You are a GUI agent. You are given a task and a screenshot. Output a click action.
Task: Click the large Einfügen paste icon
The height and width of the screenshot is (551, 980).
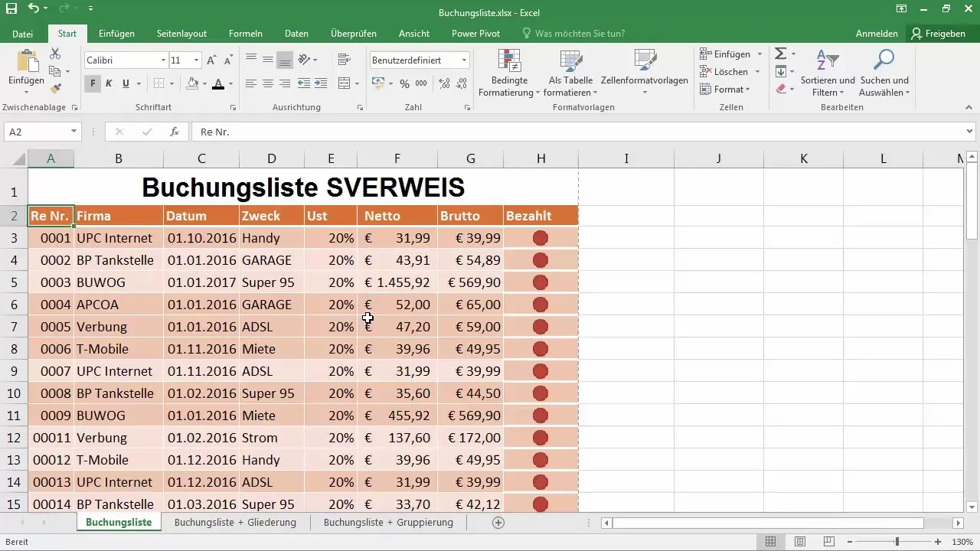click(x=26, y=61)
